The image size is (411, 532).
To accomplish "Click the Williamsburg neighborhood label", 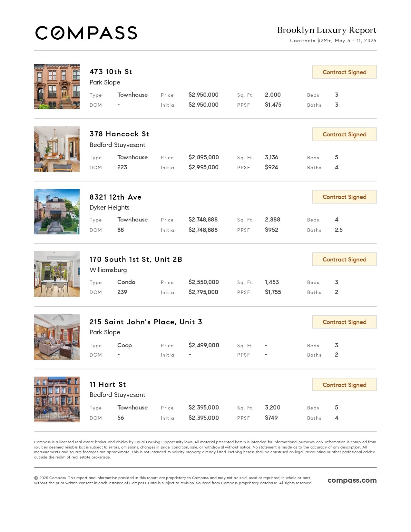I will point(108,270).
